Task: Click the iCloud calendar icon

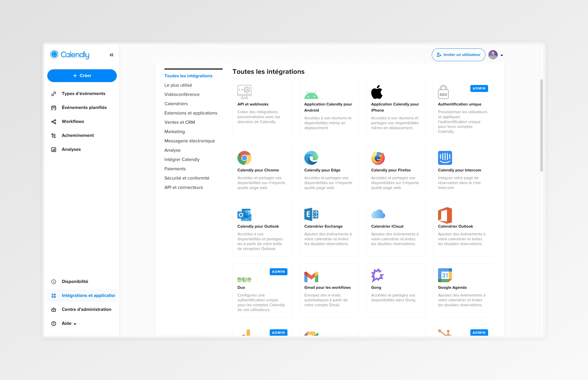Action: click(378, 214)
